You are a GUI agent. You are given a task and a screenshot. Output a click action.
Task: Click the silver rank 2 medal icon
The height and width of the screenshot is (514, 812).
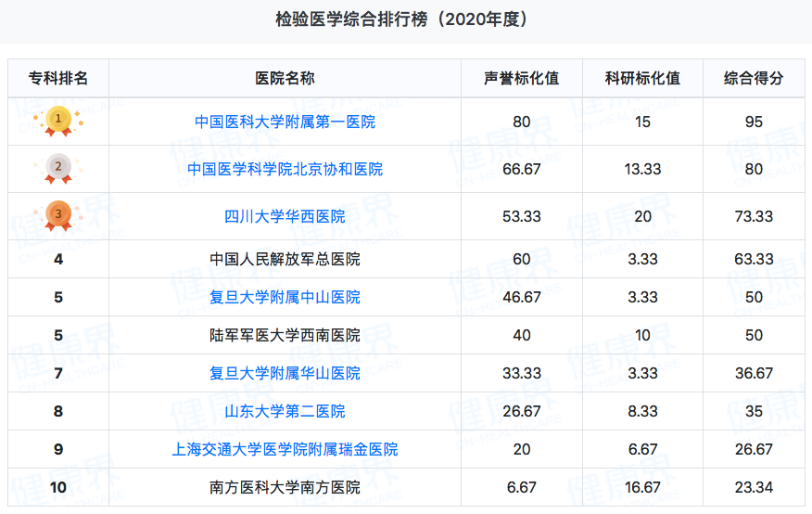[58, 169]
